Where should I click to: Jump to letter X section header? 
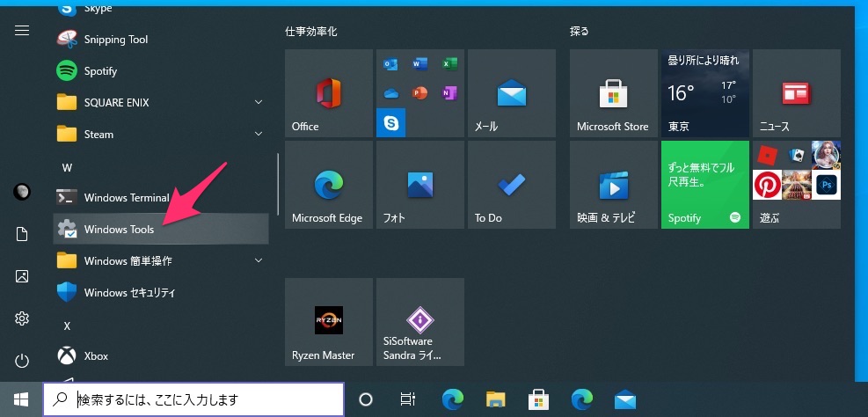(x=67, y=326)
